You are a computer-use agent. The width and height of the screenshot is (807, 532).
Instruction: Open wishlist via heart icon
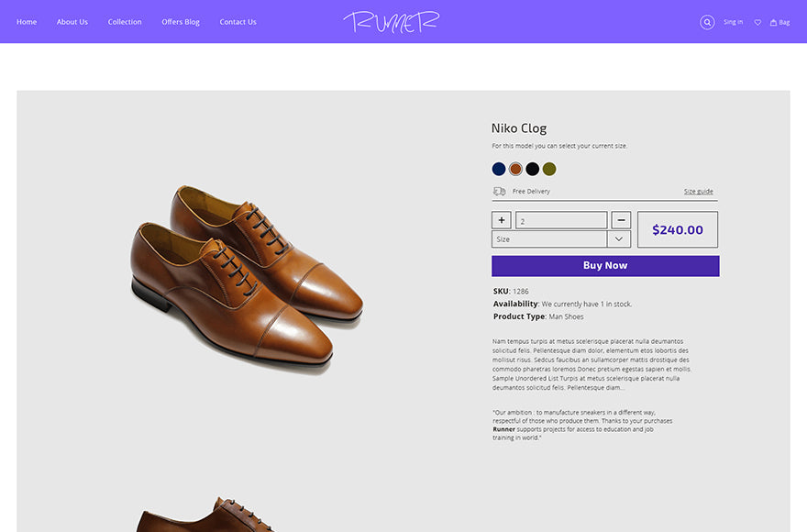[757, 22]
